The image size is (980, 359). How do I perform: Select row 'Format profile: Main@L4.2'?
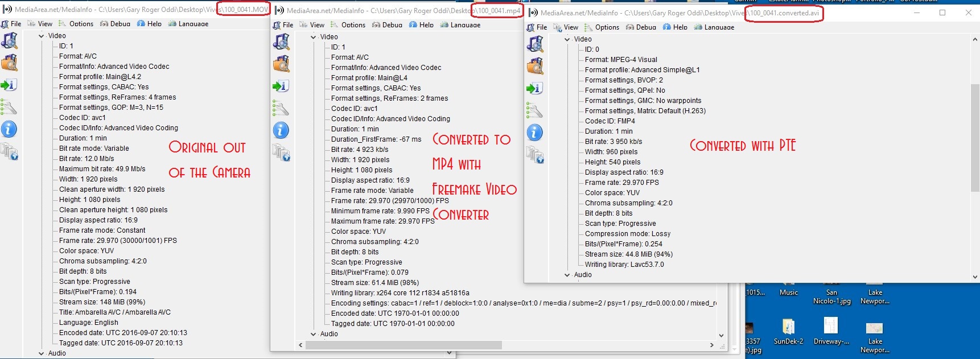(x=100, y=77)
